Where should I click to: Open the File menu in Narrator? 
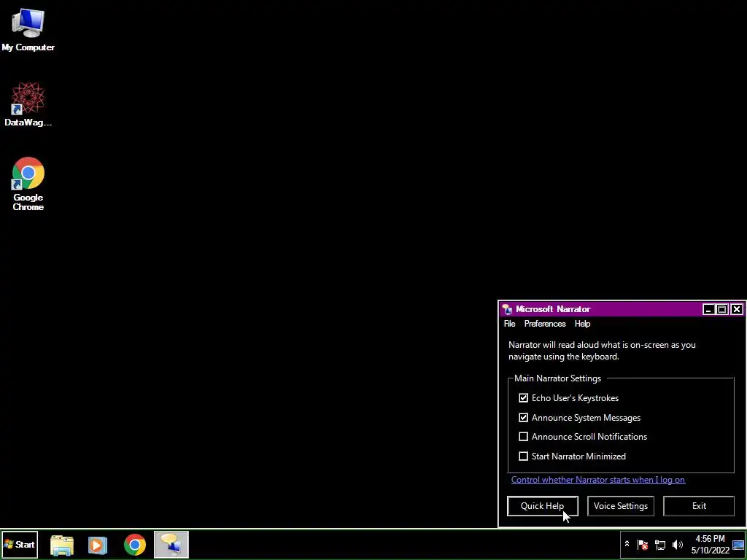(x=509, y=324)
